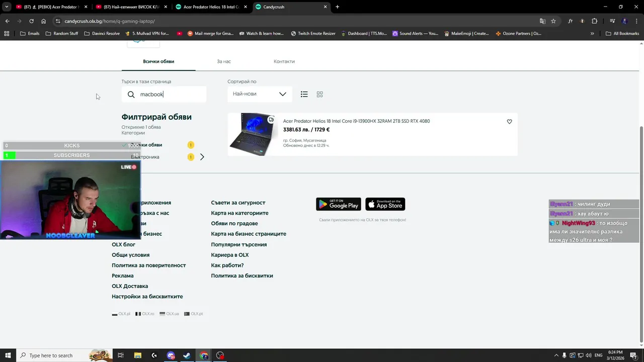Switch to the Candycrush browser tab

coord(292,7)
